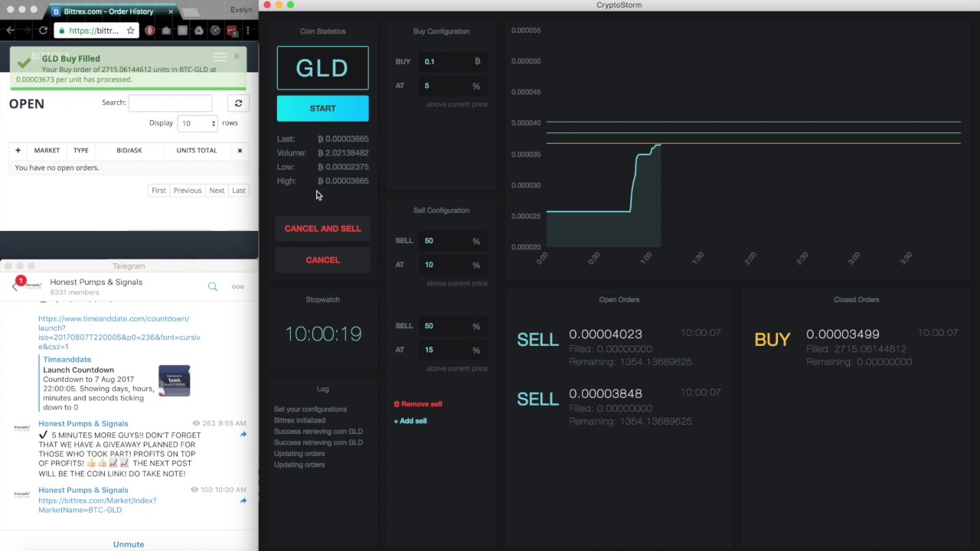
Task: Reload the Bittrex page in Chrome
Action: 43,31
